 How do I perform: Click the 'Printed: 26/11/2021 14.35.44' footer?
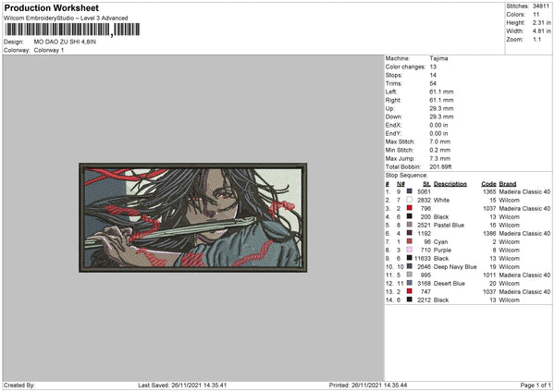[368, 386]
